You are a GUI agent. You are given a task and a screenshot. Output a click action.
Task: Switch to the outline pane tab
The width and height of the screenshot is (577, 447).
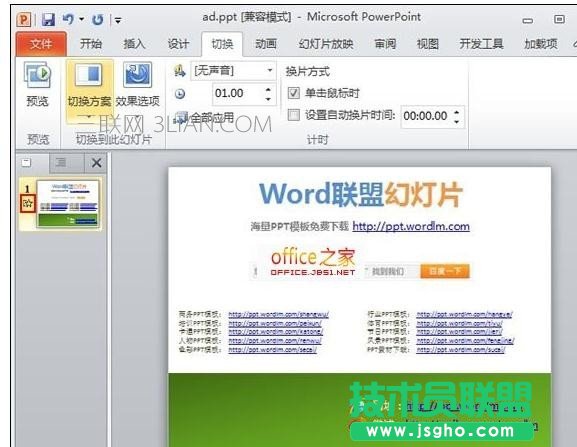click(61, 163)
